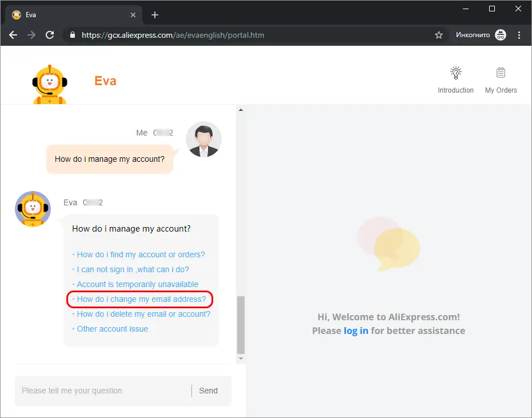Open 'How do i find my account or orders?'
Viewport: 532px width, 418px height.
click(x=141, y=254)
